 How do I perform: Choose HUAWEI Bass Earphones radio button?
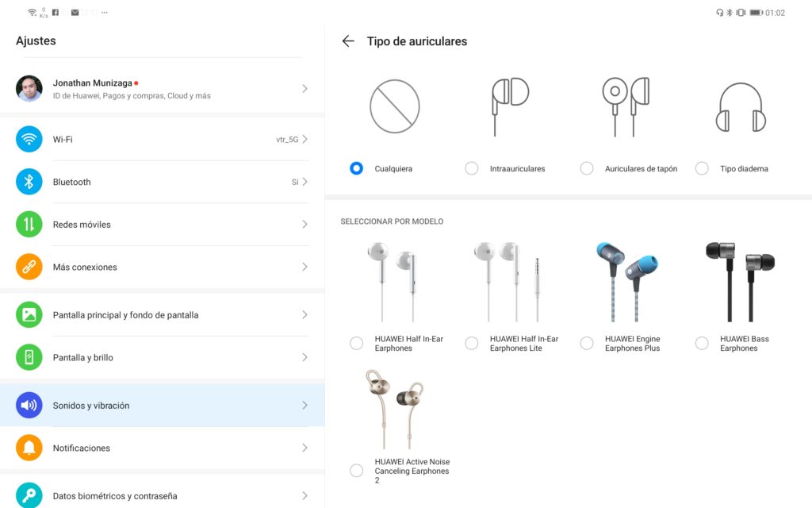702,343
